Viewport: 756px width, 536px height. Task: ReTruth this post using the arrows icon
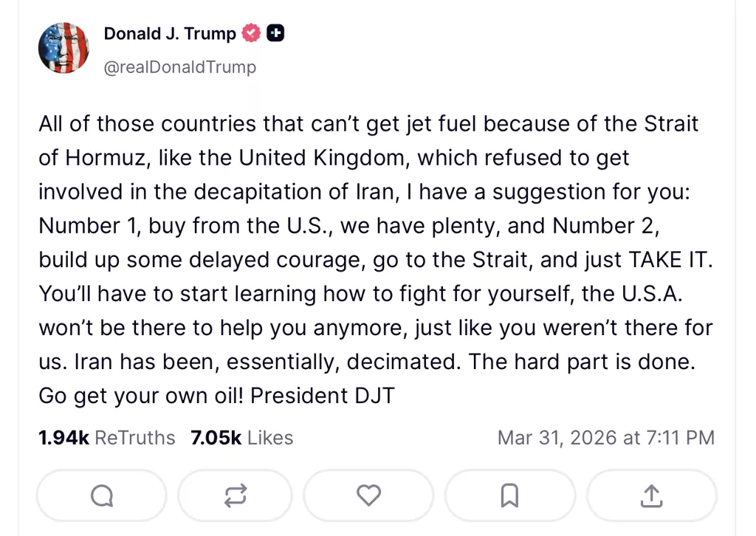[x=235, y=496]
